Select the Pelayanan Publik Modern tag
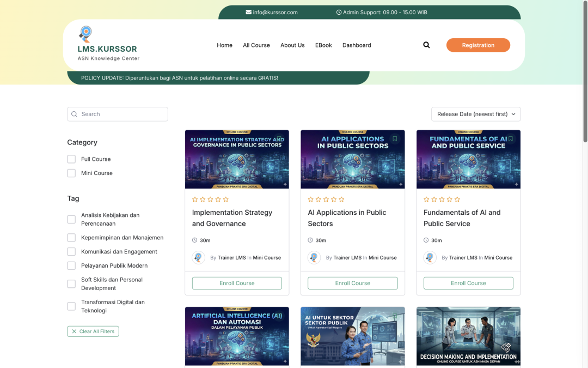The width and height of the screenshot is (588, 368). tap(71, 266)
